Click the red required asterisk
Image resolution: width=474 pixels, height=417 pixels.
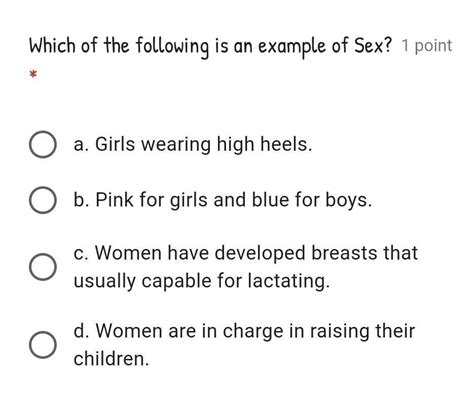[x=33, y=74]
